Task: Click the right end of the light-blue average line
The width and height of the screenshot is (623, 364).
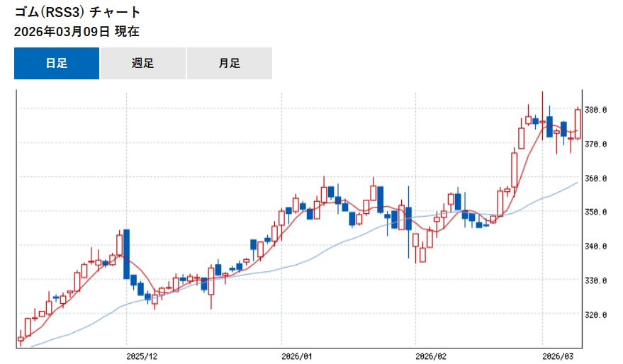Action: [576, 183]
